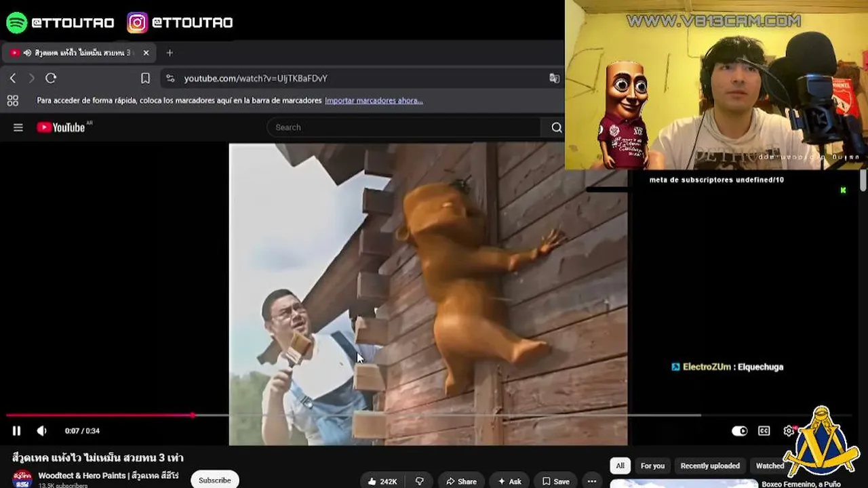Click the magnifying glass search button
This screenshot has width=868, height=488.
557,127
